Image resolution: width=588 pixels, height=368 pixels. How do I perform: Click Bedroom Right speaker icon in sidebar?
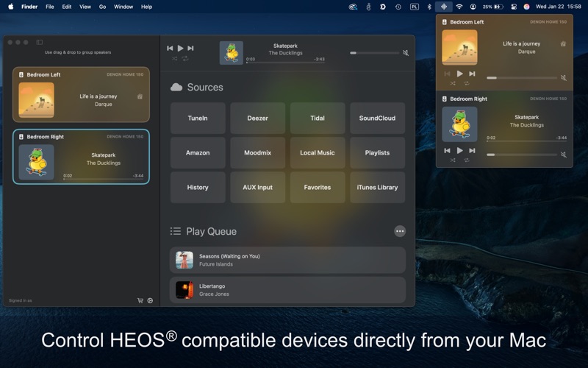tap(21, 137)
